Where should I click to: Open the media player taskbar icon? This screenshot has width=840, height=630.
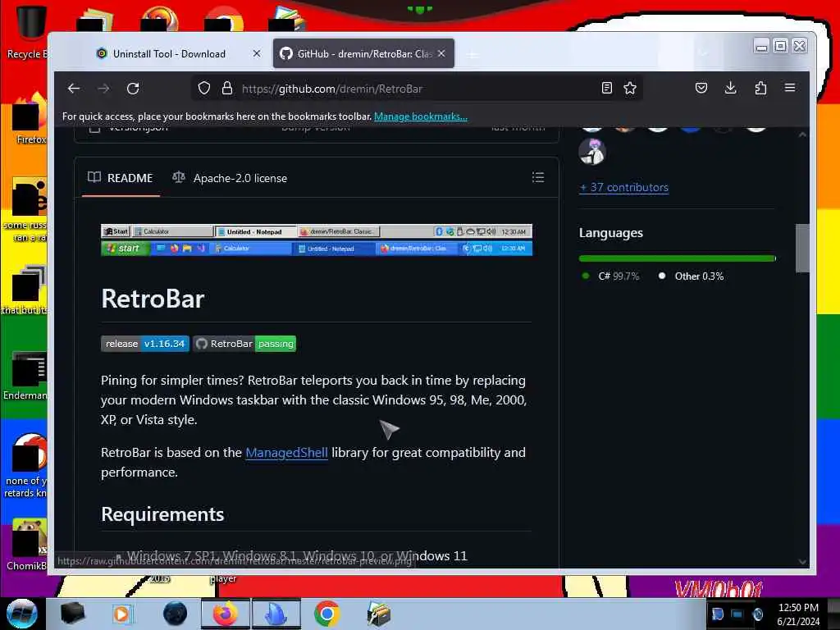pos(122,614)
